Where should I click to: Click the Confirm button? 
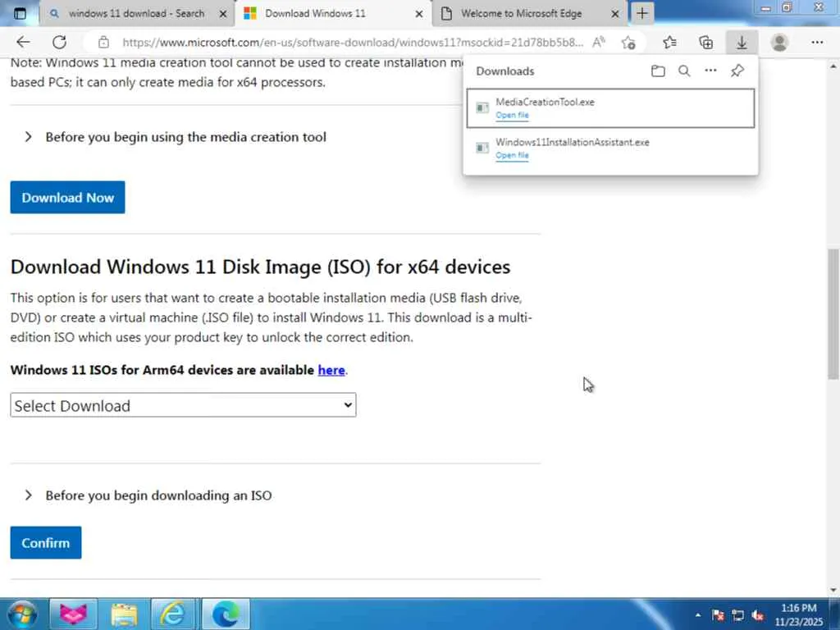(x=46, y=543)
